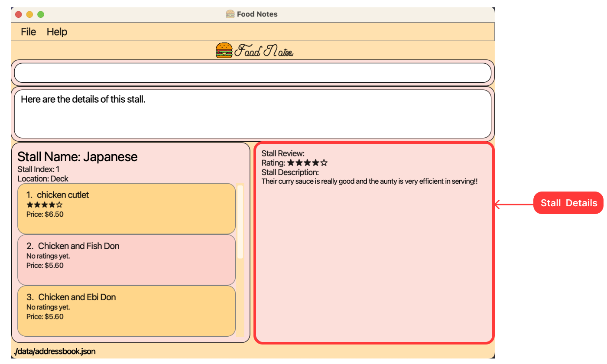
Task: Click 'Price: $6.50' text
Action: tap(45, 214)
